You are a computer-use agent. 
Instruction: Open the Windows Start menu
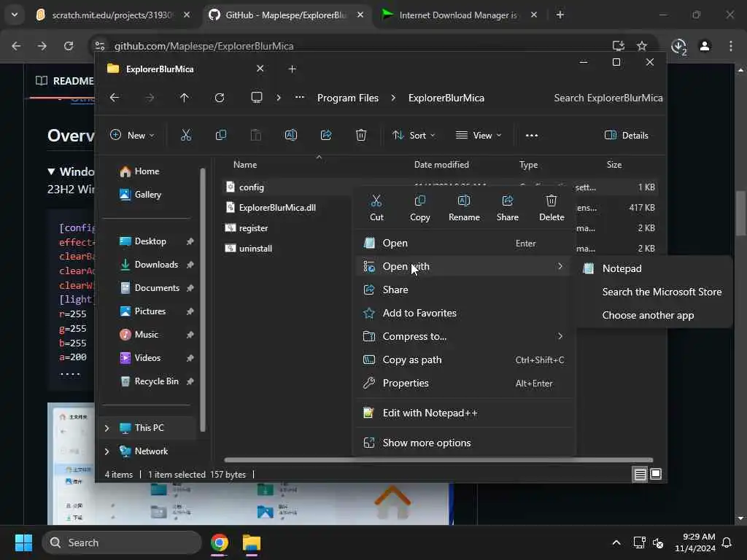24,542
